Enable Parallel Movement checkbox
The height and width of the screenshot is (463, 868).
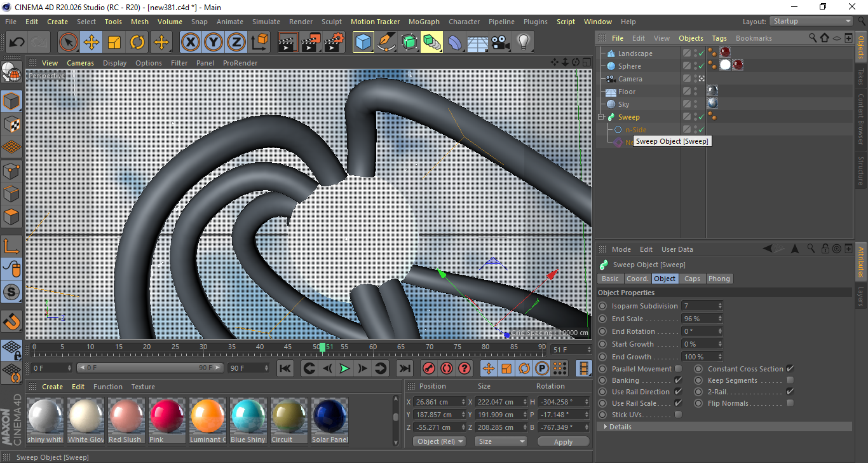[678, 369]
